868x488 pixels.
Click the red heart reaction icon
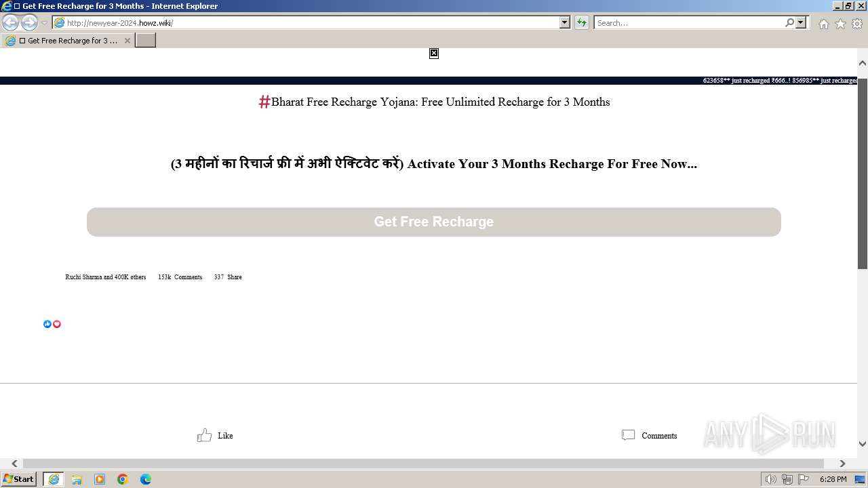click(x=57, y=324)
